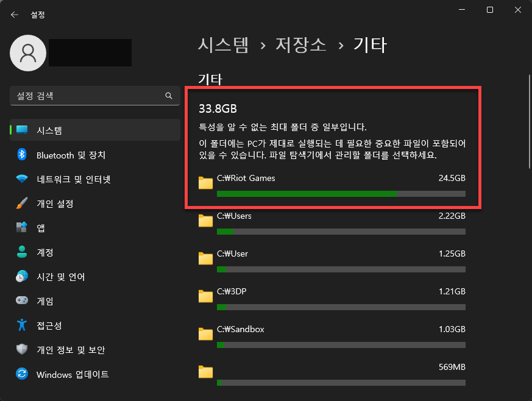Screen dimensions: 532x401
Task: Go to 시스템 in the breadcrumb
Action: (x=223, y=45)
